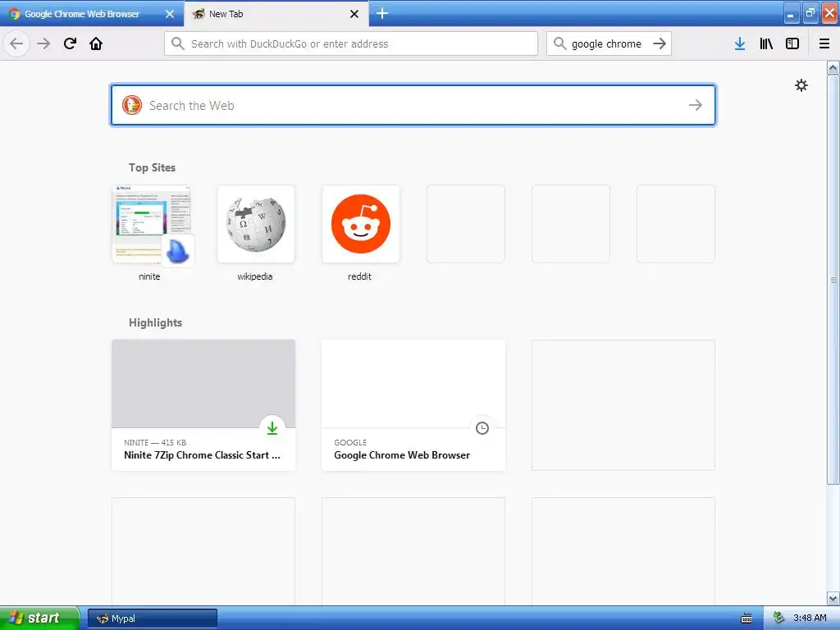Click the 'wikipedia' label under Top Sites

tap(255, 276)
